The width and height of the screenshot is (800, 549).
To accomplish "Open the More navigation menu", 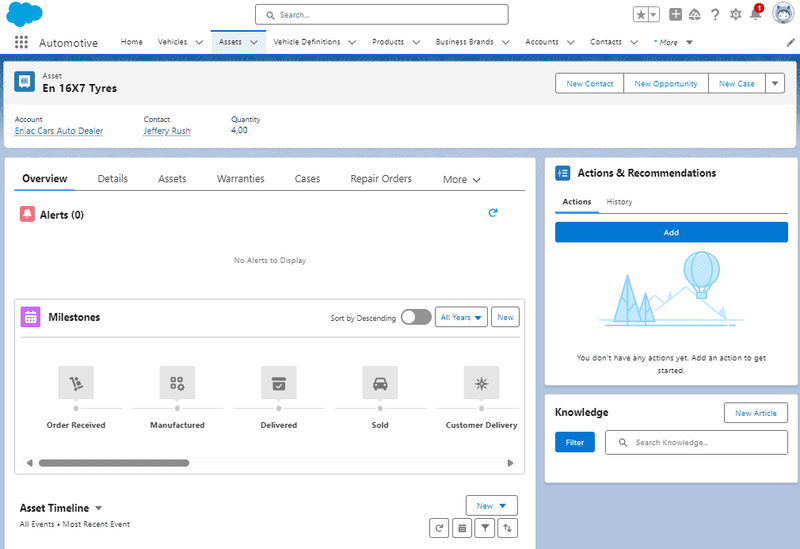I will coord(673,42).
